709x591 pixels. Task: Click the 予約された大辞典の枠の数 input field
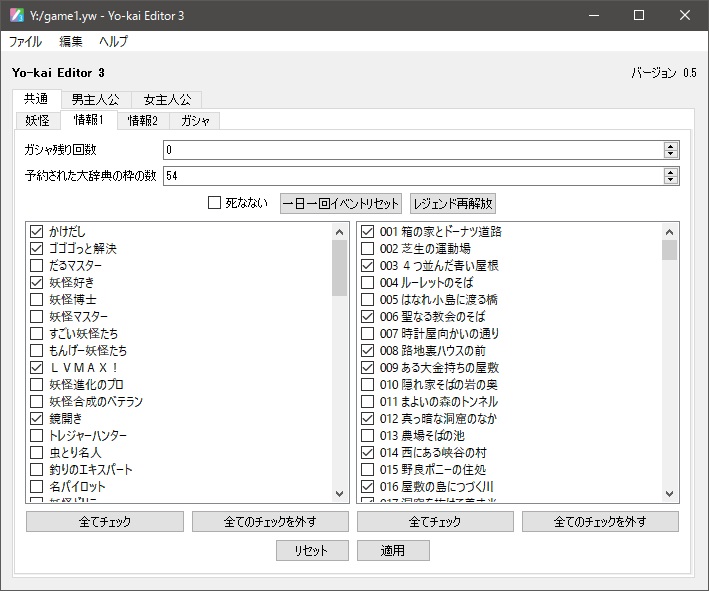(x=413, y=176)
